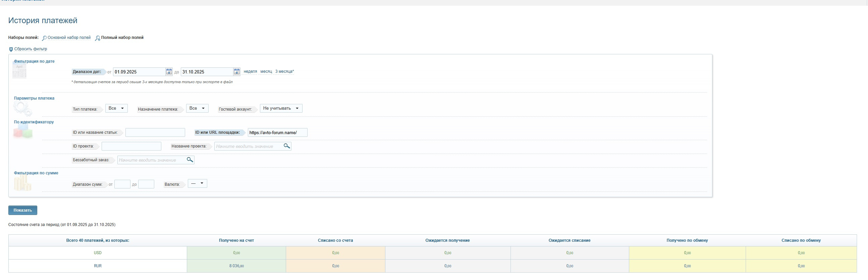Click the Показать button
868x280 pixels.
point(23,210)
